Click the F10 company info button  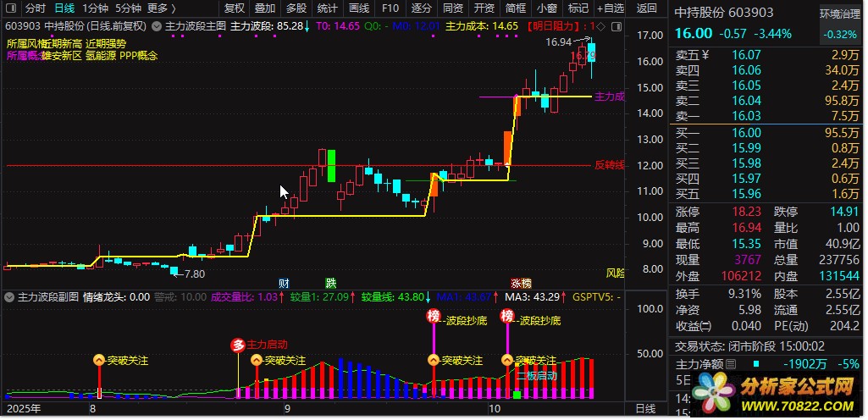[390, 8]
